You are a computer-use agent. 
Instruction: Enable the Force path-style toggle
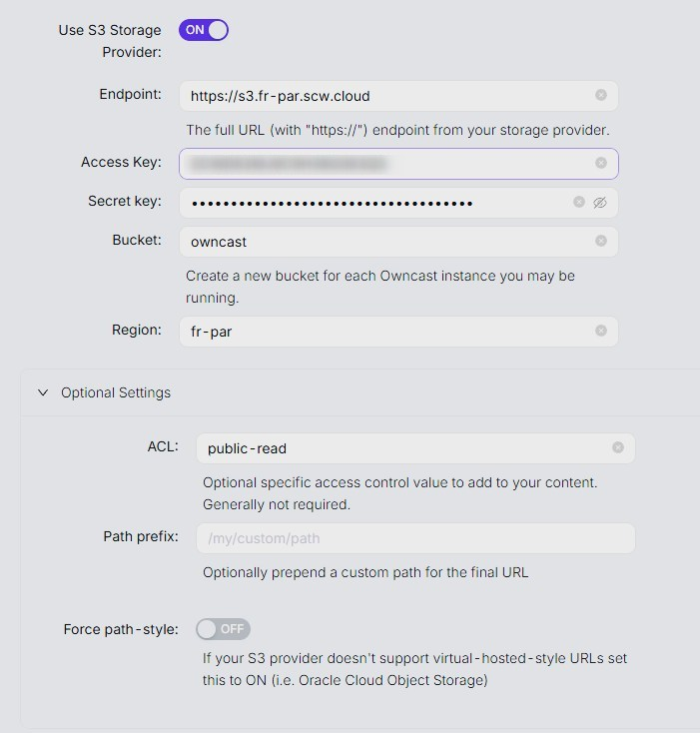(x=223, y=629)
